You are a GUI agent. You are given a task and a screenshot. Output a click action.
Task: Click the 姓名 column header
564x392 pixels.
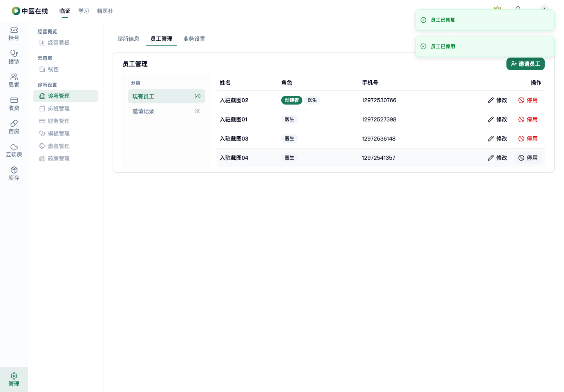click(x=225, y=83)
